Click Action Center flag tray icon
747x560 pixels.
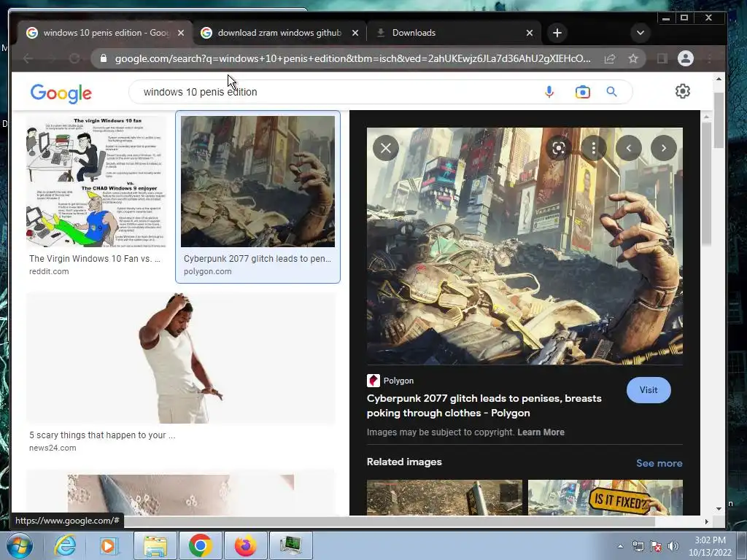click(x=656, y=546)
